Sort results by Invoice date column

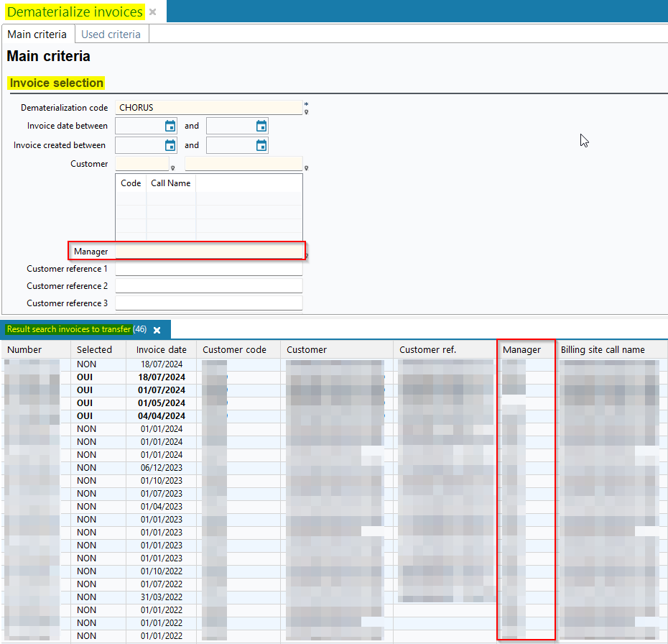pos(162,350)
